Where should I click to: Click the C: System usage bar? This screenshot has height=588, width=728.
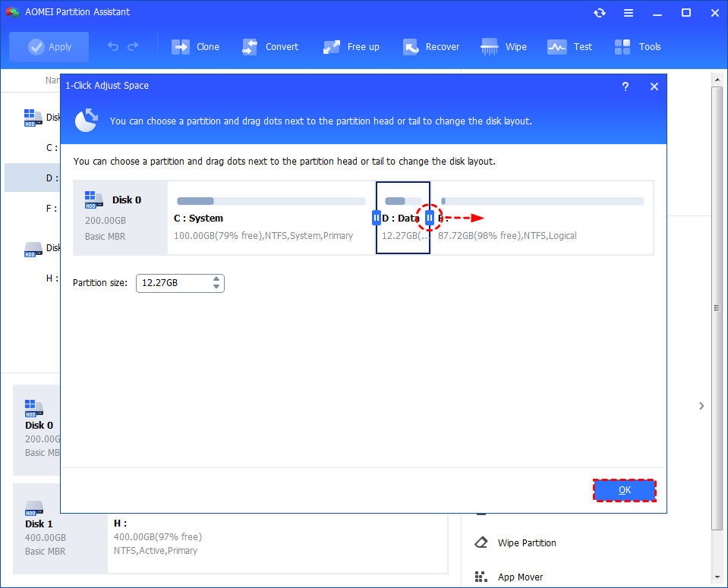[x=271, y=201]
